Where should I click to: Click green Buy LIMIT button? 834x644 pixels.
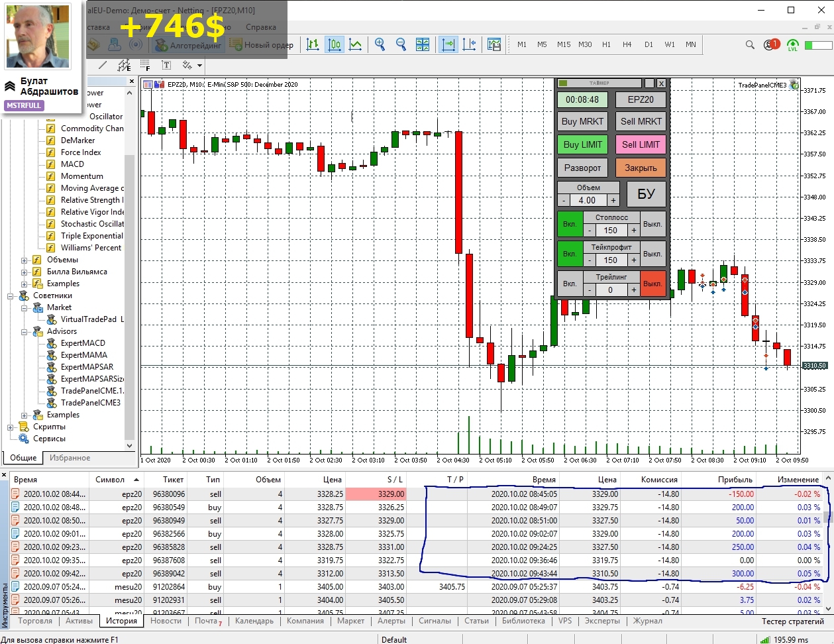coord(582,144)
